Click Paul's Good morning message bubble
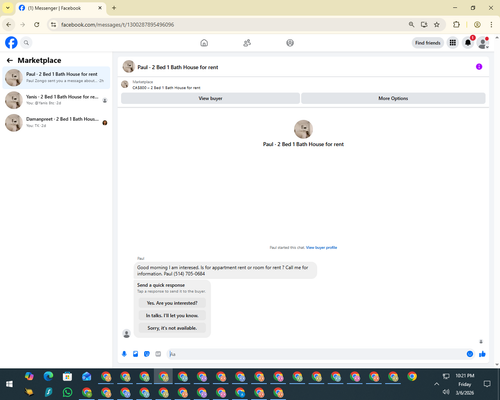 [x=225, y=270]
